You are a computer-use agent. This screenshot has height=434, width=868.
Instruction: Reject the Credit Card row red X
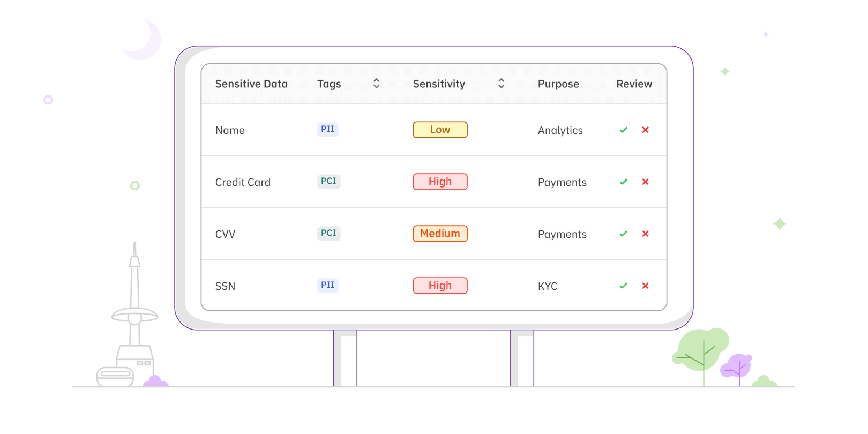[645, 182]
